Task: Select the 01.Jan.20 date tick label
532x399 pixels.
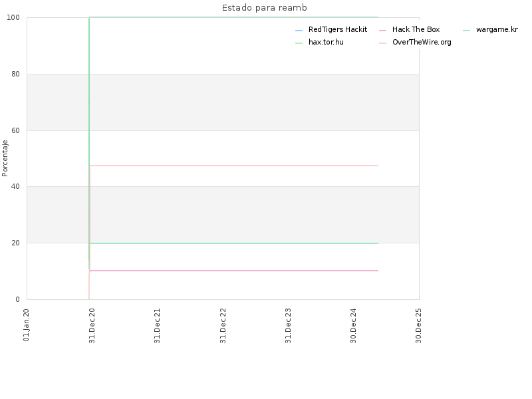Action: pyautogui.click(x=27, y=325)
